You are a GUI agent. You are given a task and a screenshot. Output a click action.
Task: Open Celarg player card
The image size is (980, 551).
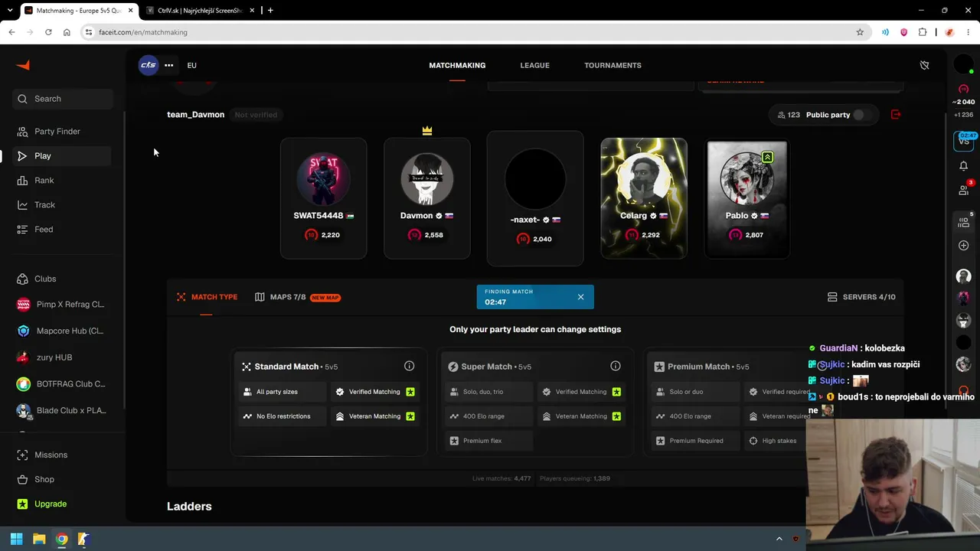click(x=644, y=198)
